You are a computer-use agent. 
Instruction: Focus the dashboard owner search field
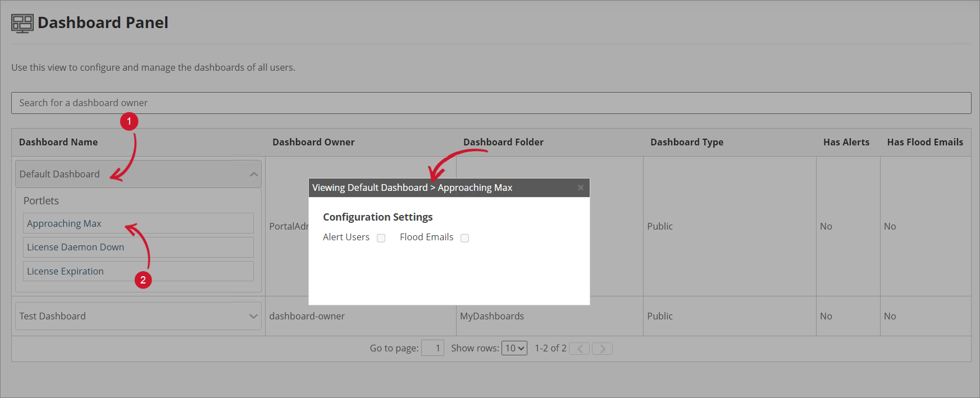[491, 103]
